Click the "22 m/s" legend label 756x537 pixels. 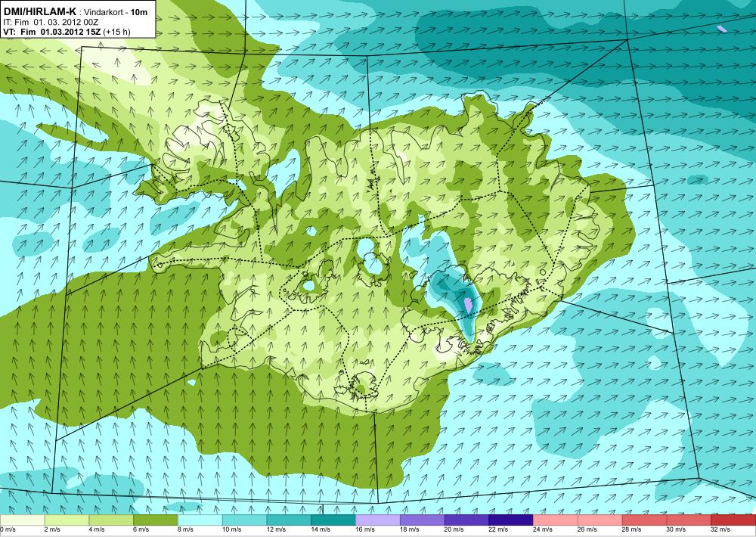(497, 529)
